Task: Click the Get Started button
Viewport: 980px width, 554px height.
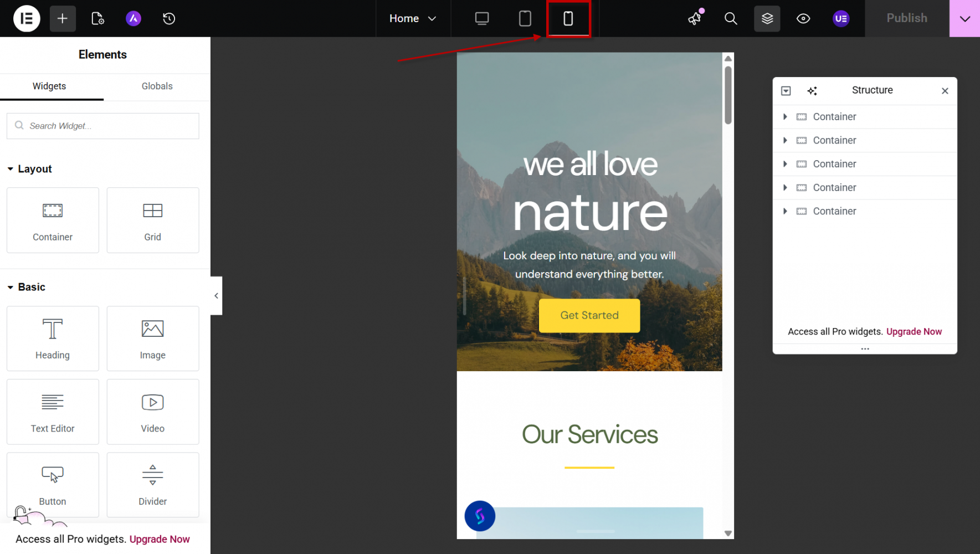Action: (x=589, y=315)
